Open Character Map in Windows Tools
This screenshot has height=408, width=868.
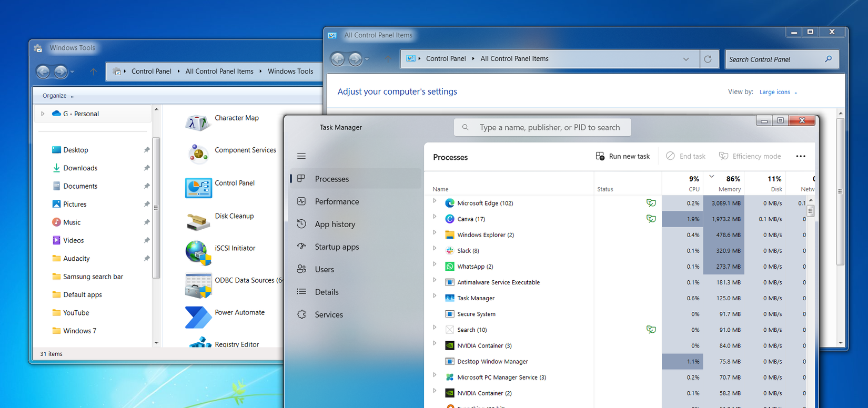(222, 122)
